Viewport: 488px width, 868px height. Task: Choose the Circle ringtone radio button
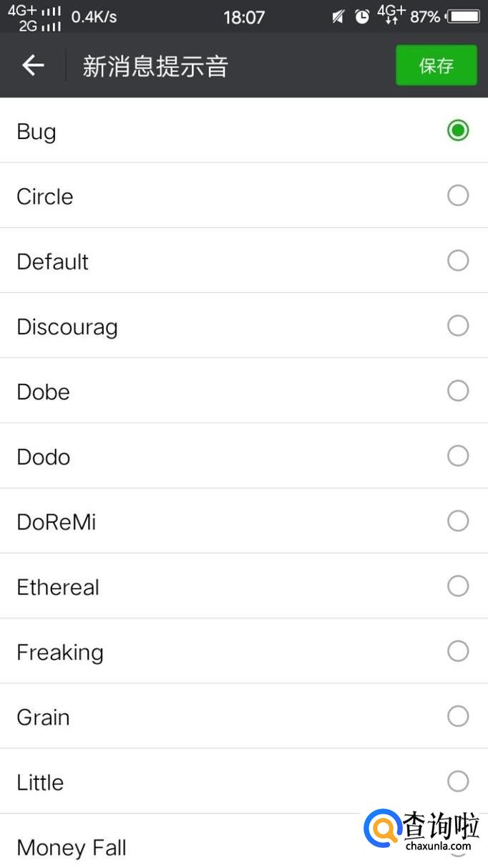[x=458, y=196]
